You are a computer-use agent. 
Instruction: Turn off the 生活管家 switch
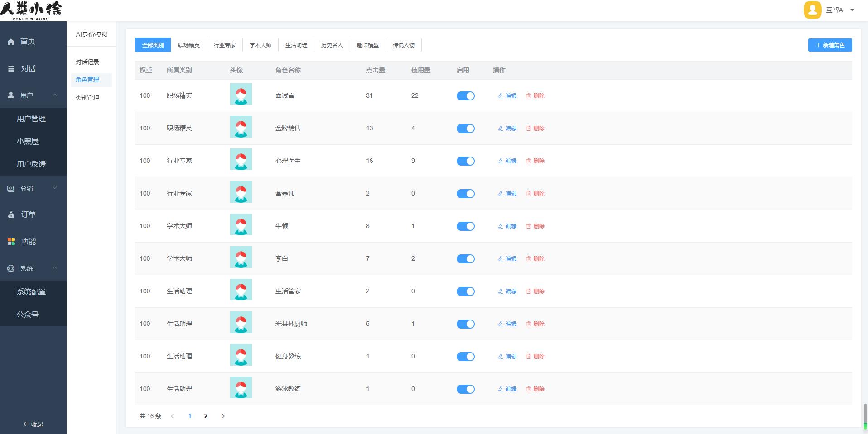point(466,291)
